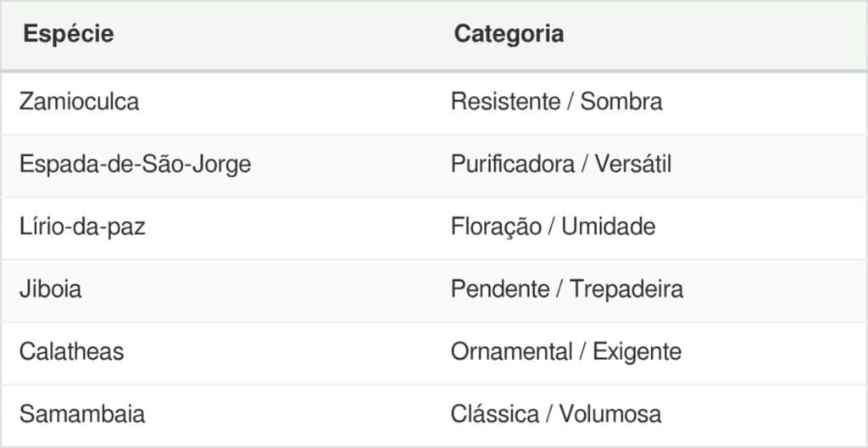Image resolution: width=868 pixels, height=448 pixels.
Task: Select the Espada-de-São-Jorge species cell
Action: [135, 164]
